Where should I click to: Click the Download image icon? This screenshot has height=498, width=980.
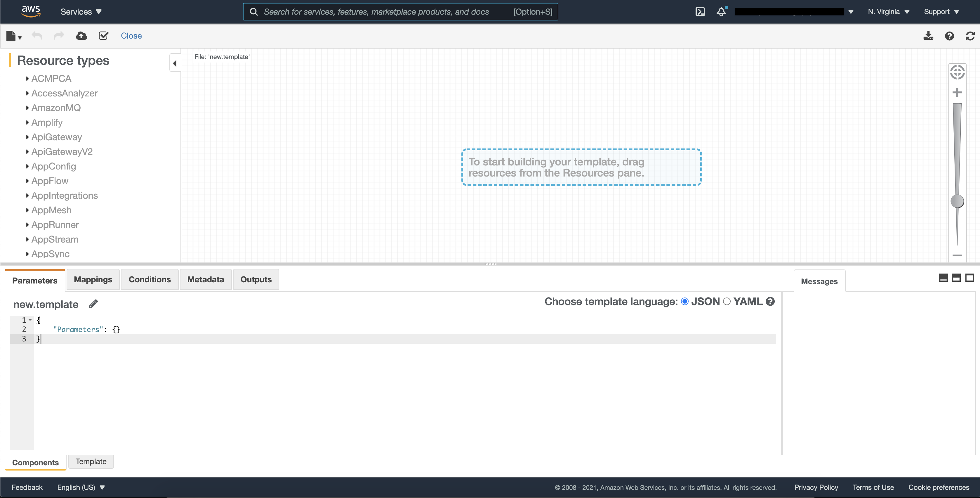pyautogui.click(x=928, y=36)
